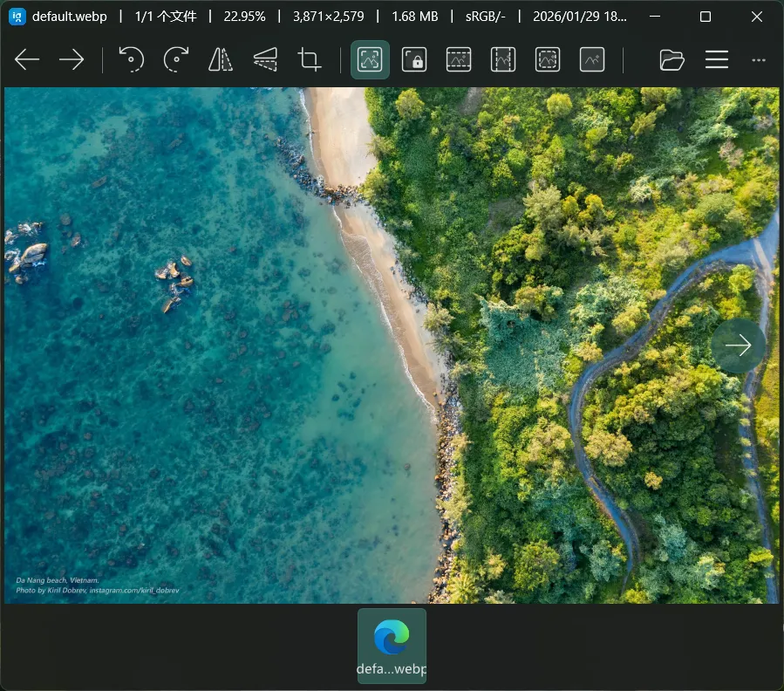The height and width of the screenshot is (691, 784).
Task: Go to the previous image in toolbar
Action: click(27, 59)
